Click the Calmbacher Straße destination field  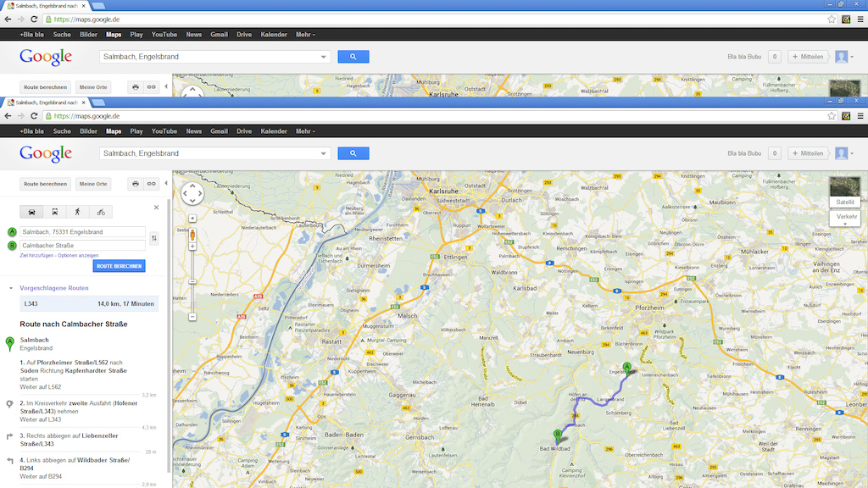pos(82,246)
